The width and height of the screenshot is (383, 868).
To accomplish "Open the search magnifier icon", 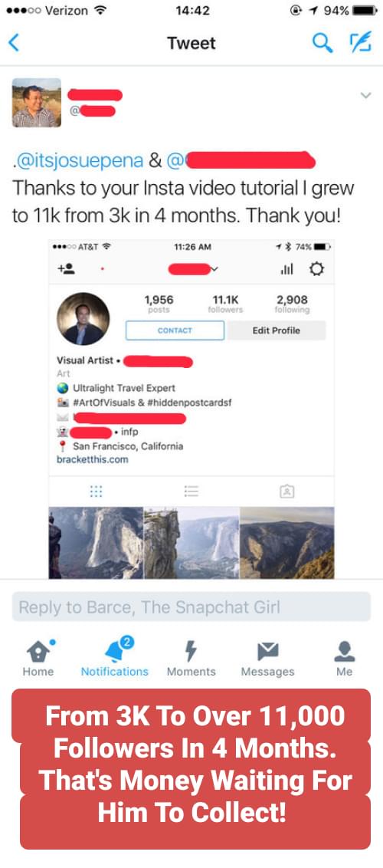I will (322, 43).
